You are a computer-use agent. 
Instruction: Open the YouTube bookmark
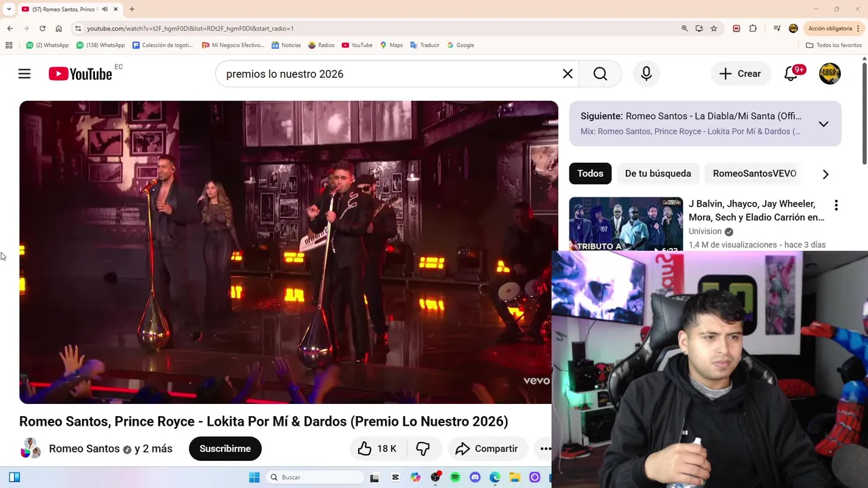coord(357,45)
